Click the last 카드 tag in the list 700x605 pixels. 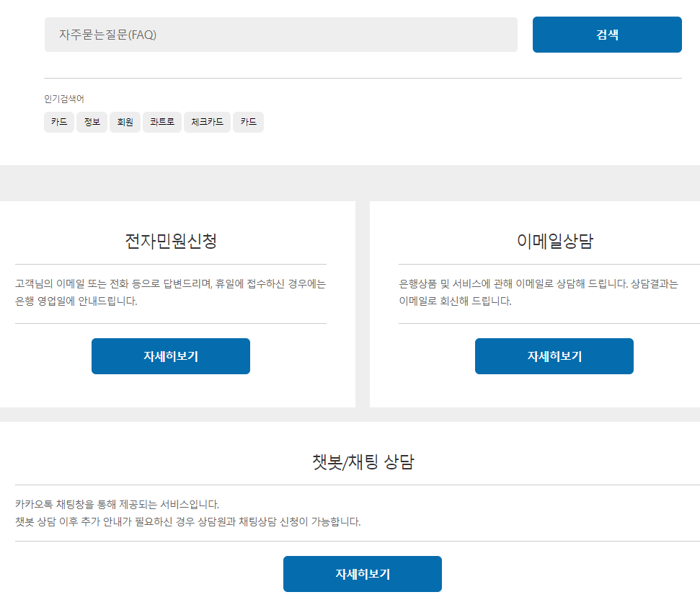248,122
